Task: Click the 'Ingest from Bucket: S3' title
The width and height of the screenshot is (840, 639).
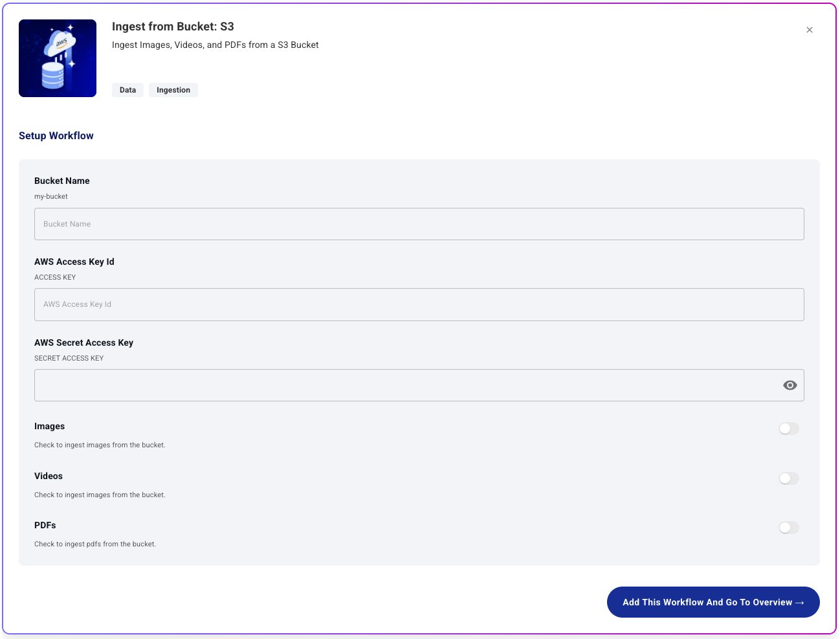Action: pos(173,27)
